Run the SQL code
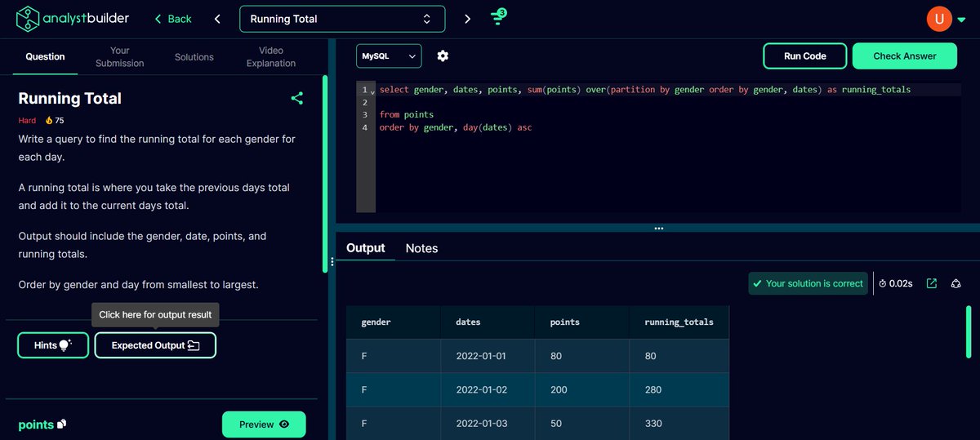 click(804, 56)
